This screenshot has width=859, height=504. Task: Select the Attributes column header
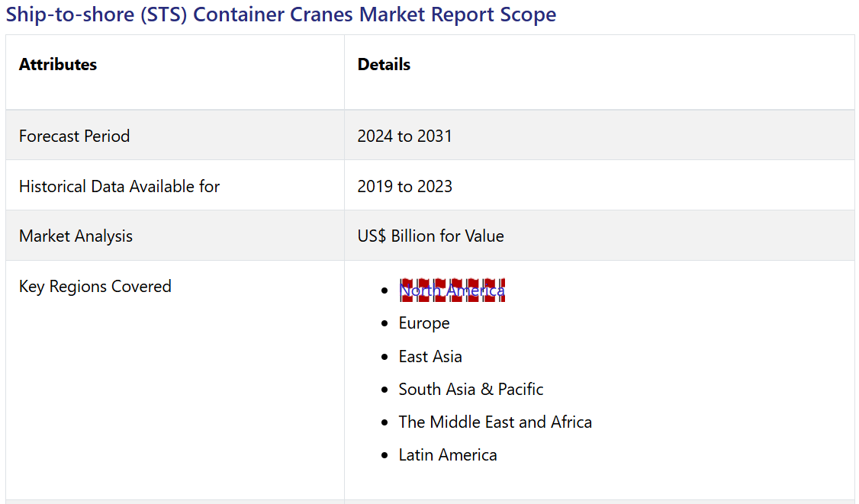click(58, 65)
